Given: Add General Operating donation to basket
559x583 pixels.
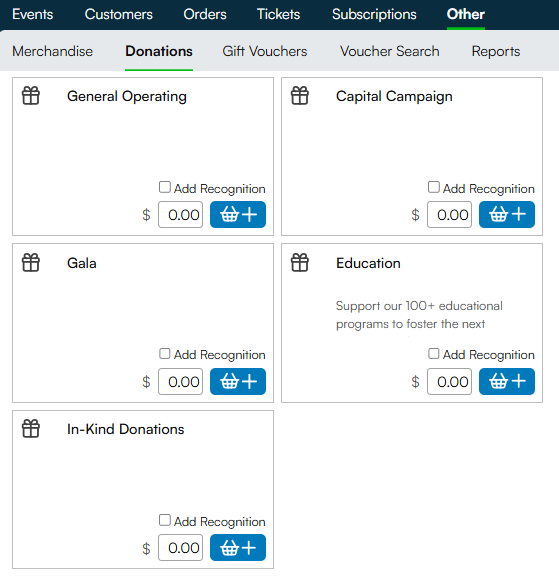Looking at the screenshot, I should (x=238, y=215).
